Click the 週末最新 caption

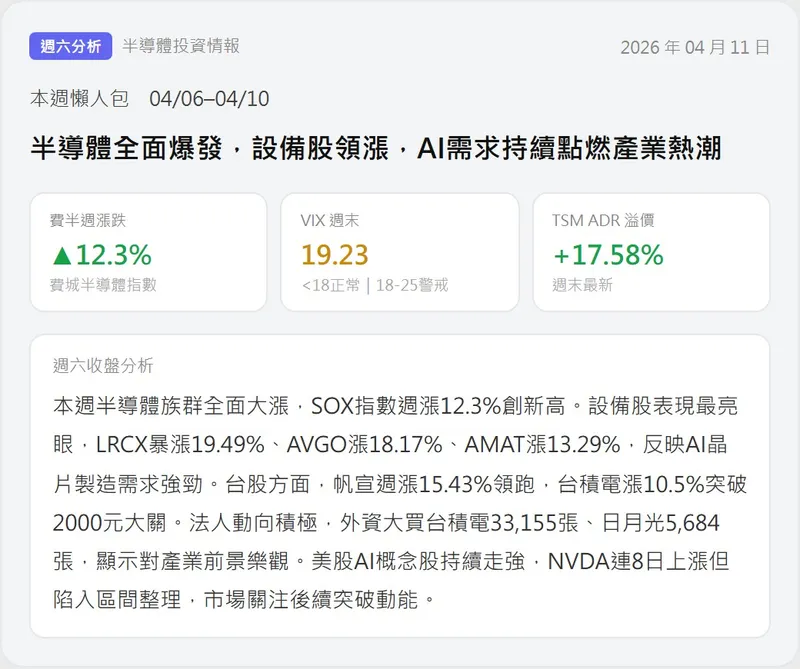[x=582, y=285]
